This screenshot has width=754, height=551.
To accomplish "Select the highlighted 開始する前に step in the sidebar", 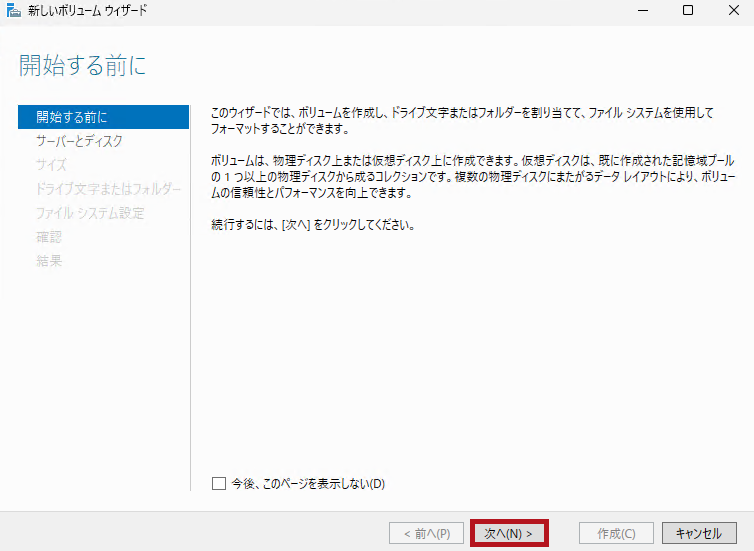I will [x=103, y=117].
